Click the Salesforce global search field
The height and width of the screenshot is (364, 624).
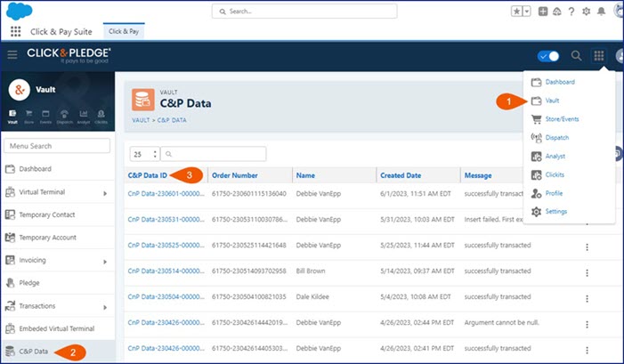pyautogui.click(x=304, y=12)
